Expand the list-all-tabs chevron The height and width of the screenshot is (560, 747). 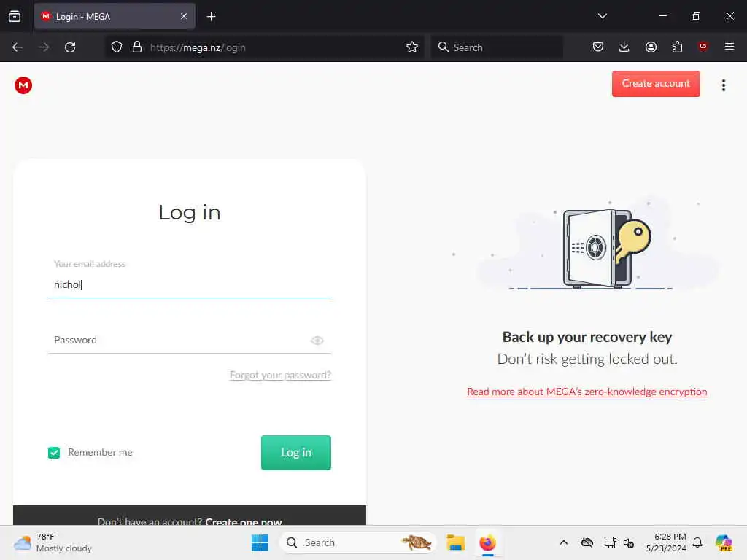coord(602,16)
